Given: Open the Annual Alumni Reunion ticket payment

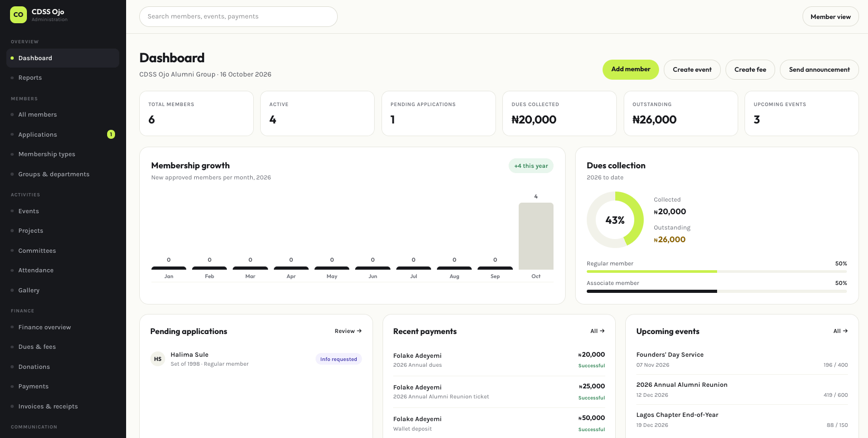Looking at the screenshot, I should coord(499,392).
